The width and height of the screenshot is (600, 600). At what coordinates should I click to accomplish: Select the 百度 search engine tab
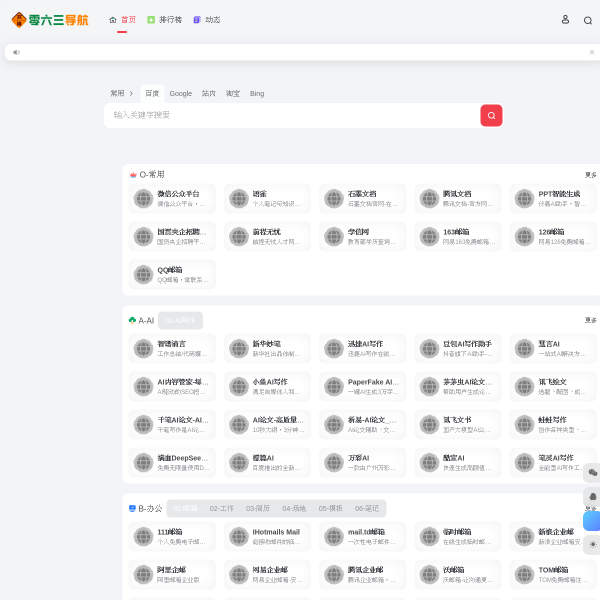pyautogui.click(x=152, y=93)
